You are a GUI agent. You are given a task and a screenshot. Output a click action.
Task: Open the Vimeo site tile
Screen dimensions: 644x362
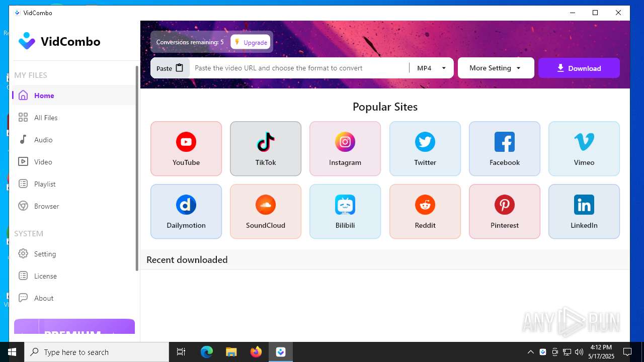pyautogui.click(x=584, y=148)
